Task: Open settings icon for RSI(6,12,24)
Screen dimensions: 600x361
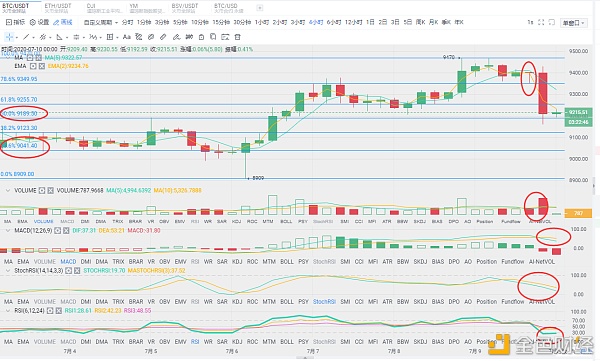Action: (x=50, y=310)
